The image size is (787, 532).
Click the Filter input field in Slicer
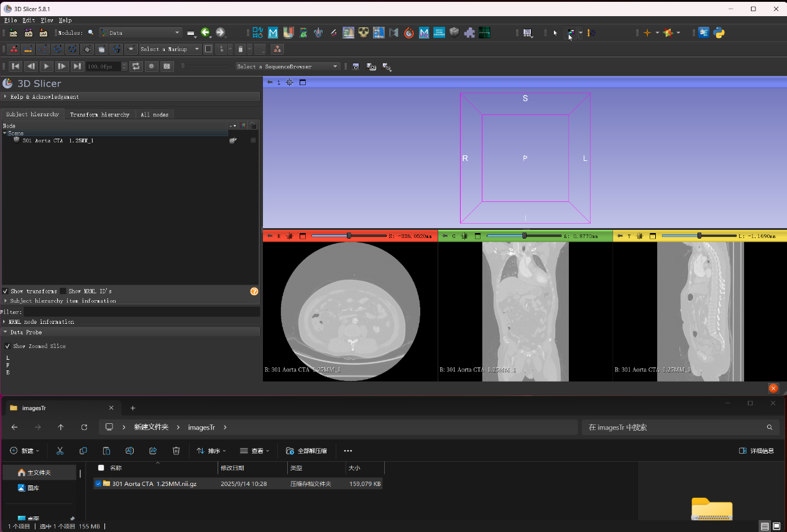point(142,312)
